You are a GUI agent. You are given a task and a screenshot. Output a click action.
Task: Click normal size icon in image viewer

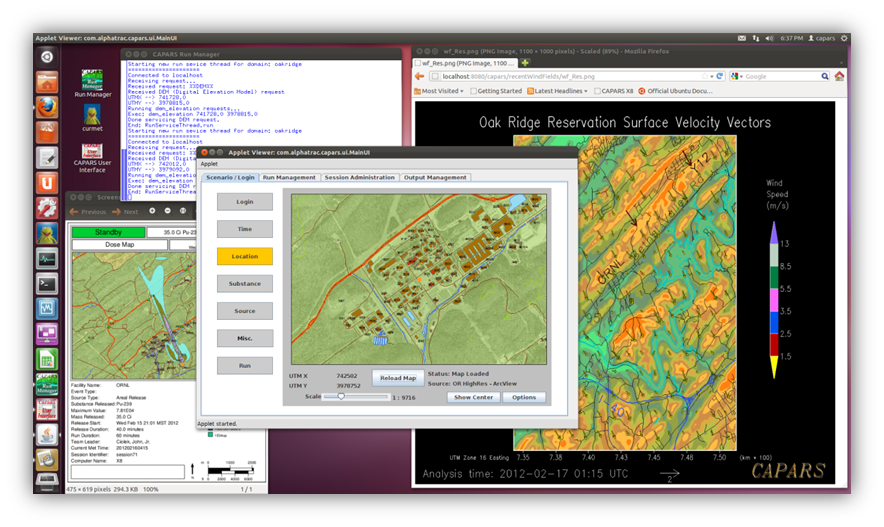click(x=183, y=211)
